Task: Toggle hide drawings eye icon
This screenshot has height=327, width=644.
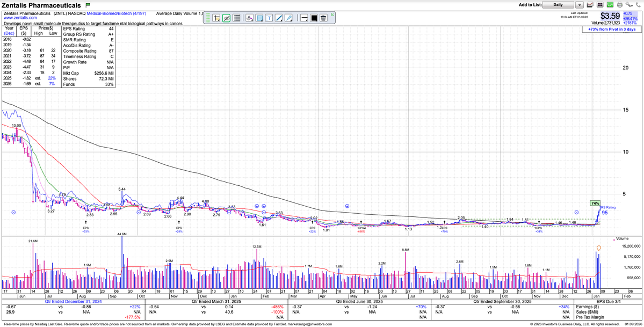Action: 226,18
